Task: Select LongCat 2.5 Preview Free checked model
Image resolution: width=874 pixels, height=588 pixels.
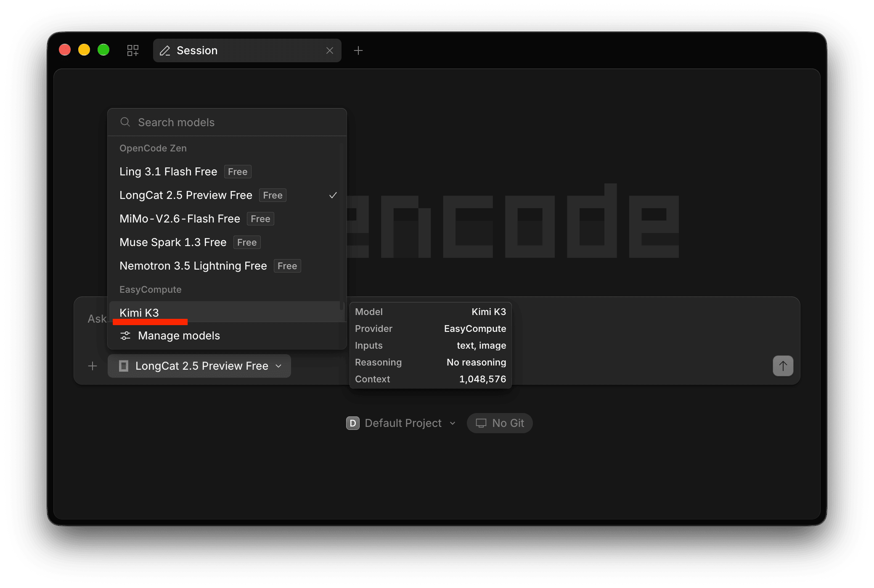Action: pos(227,195)
